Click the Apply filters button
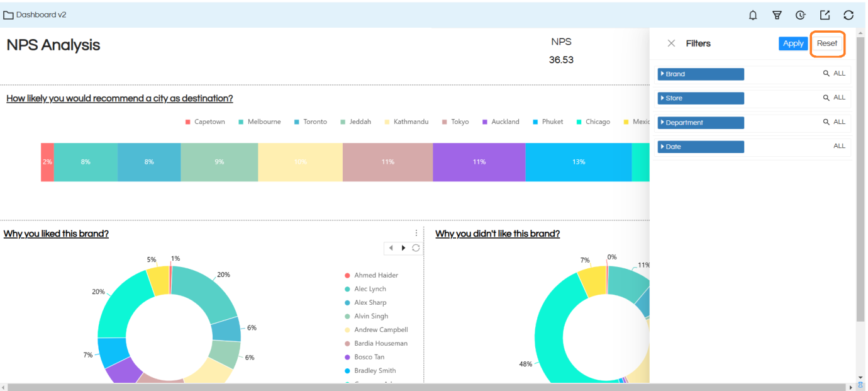This screenshot has width=868, height=391. [793, 43]
